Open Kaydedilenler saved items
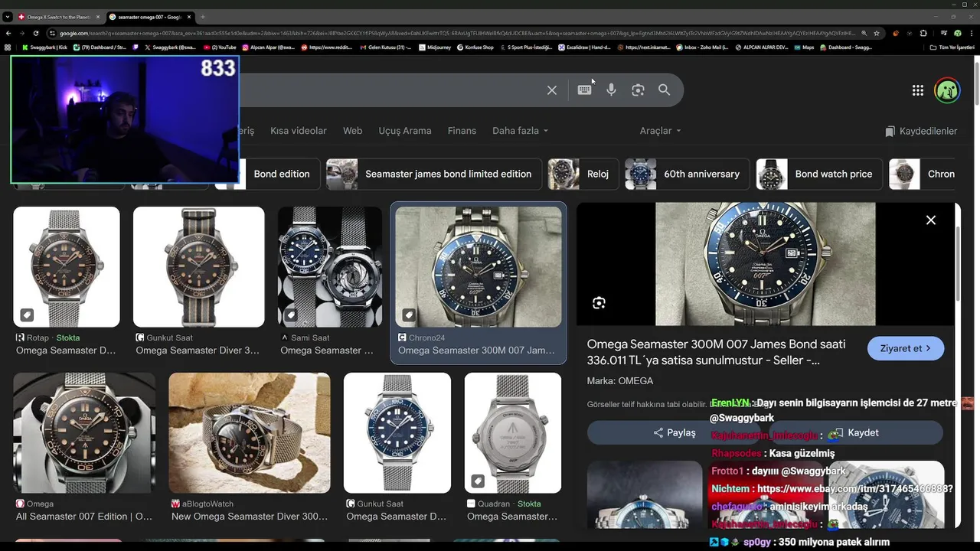 (921, 132)
